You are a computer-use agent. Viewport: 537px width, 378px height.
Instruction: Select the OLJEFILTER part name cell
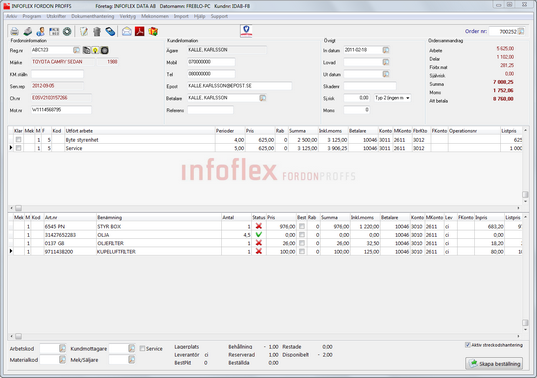pos(110,243)
